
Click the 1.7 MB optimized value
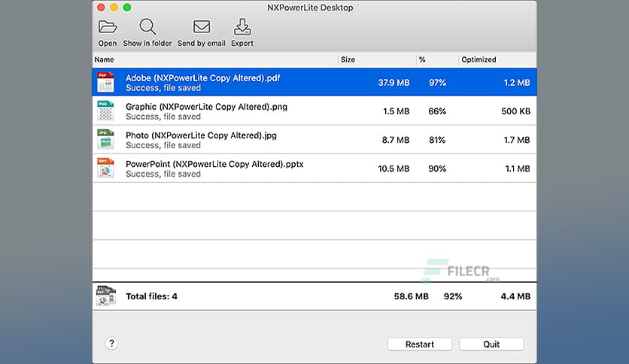pyautogui.click(x=517, y=140)
